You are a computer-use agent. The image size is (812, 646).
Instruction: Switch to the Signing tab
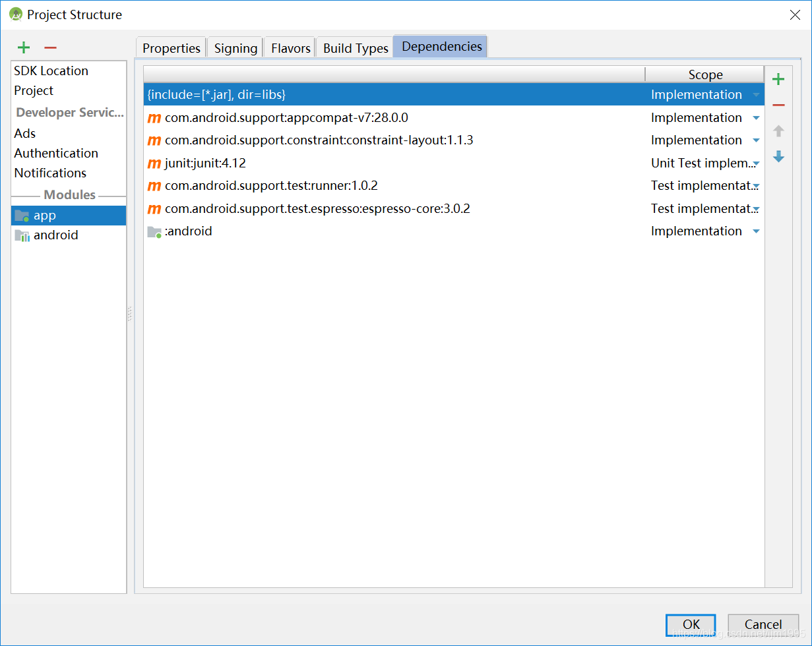(235, 48)
